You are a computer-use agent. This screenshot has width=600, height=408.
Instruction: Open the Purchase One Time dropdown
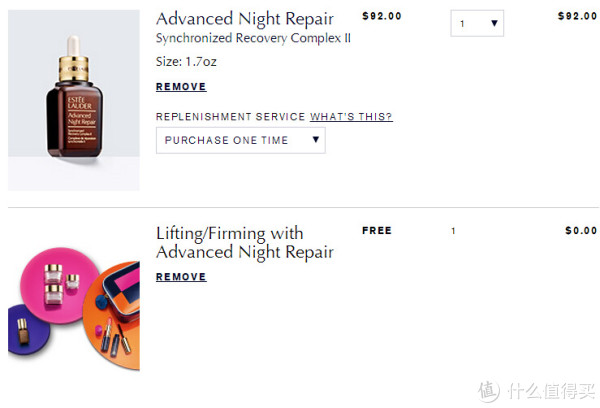pos(241,140)
